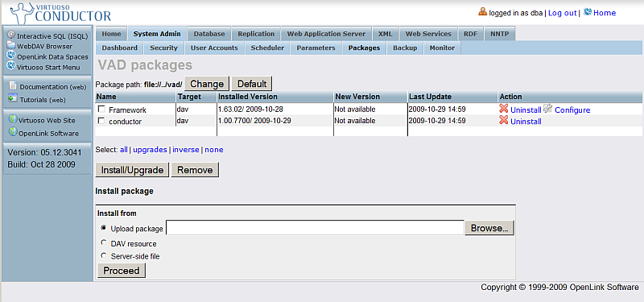Select the DAV resource radio button
This screenshot has width=644, height=302.
click(x=104, y=243)
